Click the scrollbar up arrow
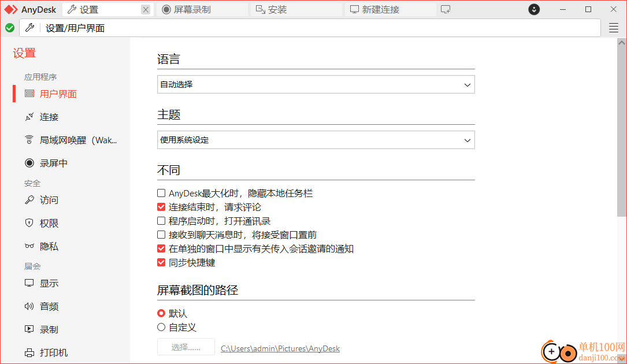This screenshot has height=364, width=627. (622, 42)
